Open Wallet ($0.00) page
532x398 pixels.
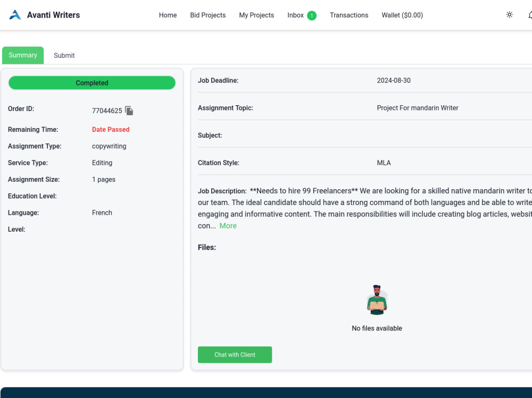pyautogui.click(x=402, y=15)
